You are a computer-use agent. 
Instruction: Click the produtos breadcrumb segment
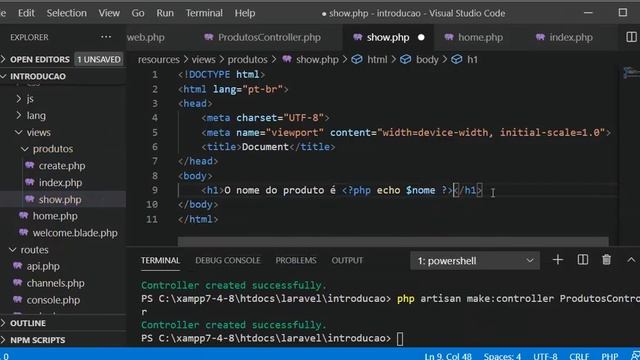[x=247, y=59]
